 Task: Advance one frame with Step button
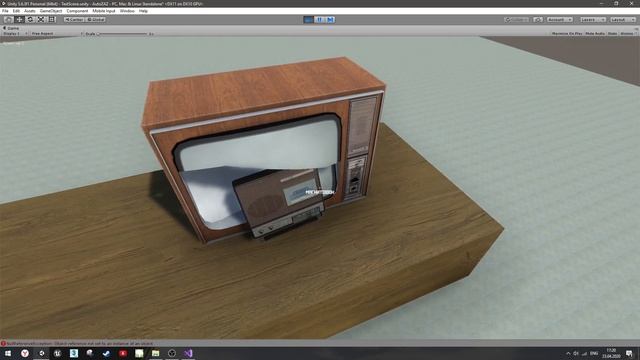click(x=330, y=20)
